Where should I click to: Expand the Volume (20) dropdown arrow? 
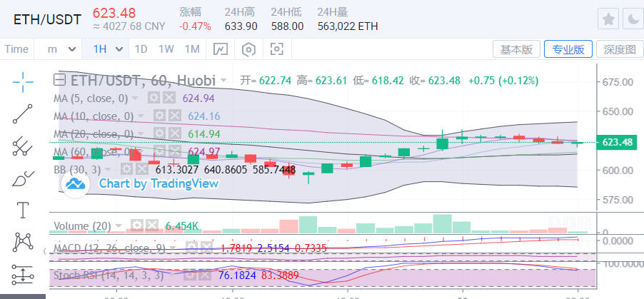[119, 226]
